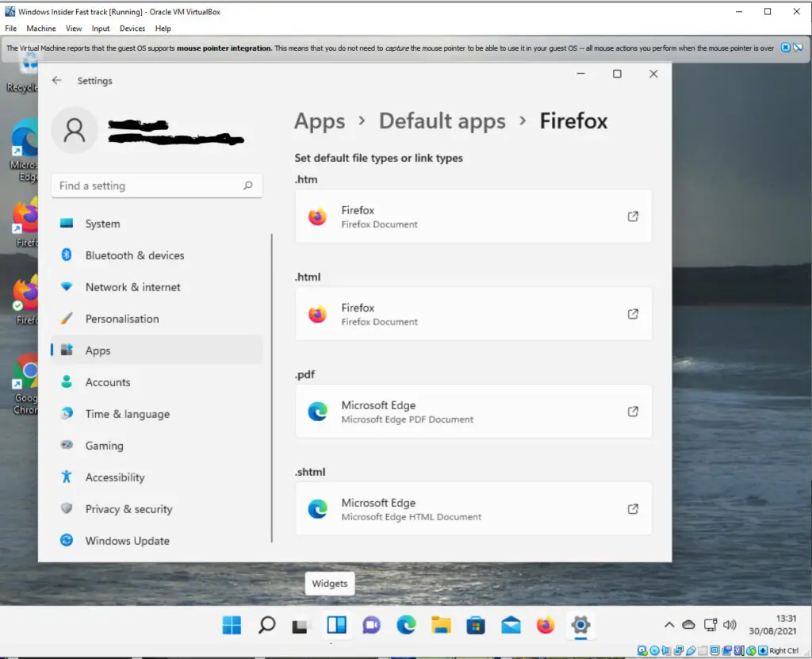Click the Default apps breadcrumb link
The width and height of the screenshot is (812, 659).
(442, 121)
